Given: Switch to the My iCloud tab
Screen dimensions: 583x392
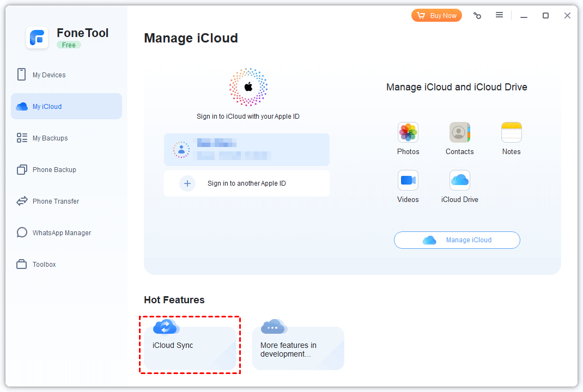Looking at the screenshot, I should 66,106.
